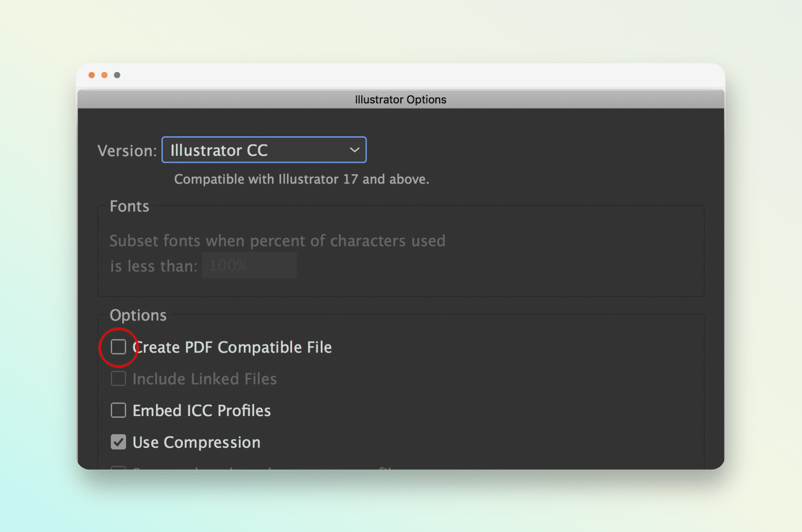The image size is (802, 532).
Task: Click the Illustrator Options title bar
Action: click(400, 100)
